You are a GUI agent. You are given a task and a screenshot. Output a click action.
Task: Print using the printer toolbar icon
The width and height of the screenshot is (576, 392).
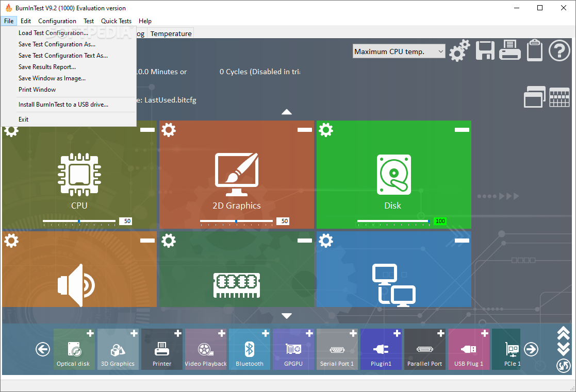coord(510,50)
